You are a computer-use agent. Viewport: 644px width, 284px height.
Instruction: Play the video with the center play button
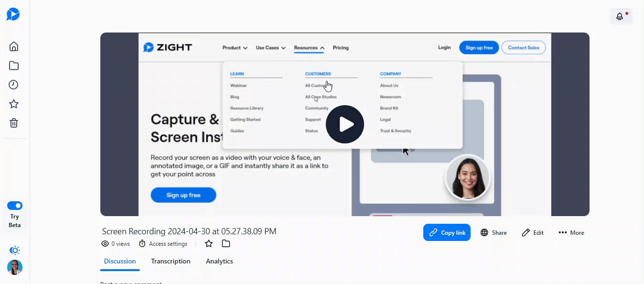[x=344, y=124]
